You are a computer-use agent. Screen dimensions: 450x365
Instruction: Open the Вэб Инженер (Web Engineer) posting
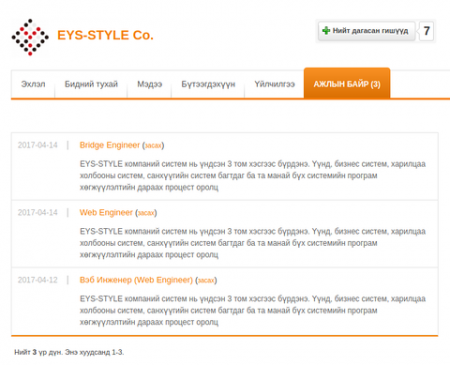pos(136,280)
